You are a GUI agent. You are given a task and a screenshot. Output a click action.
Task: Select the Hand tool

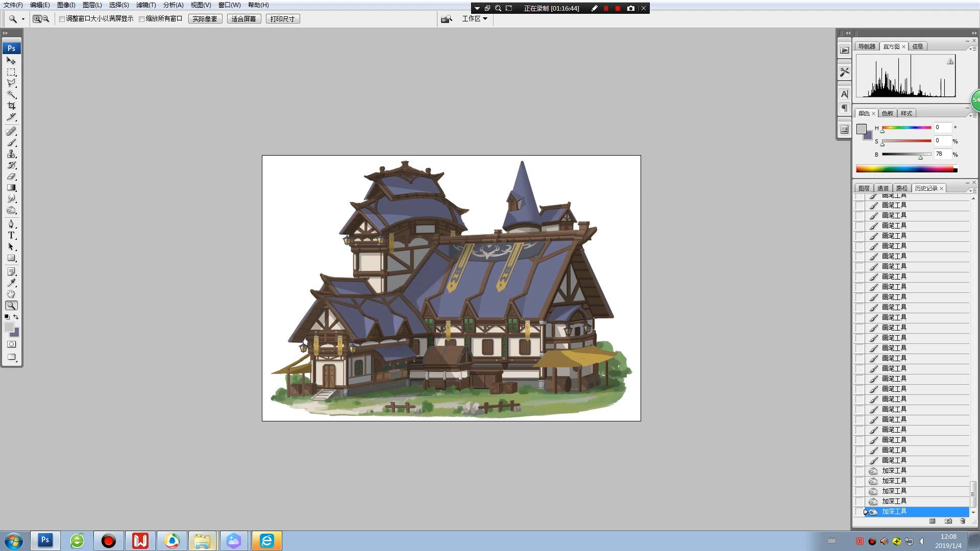click(x=11, y=294)
